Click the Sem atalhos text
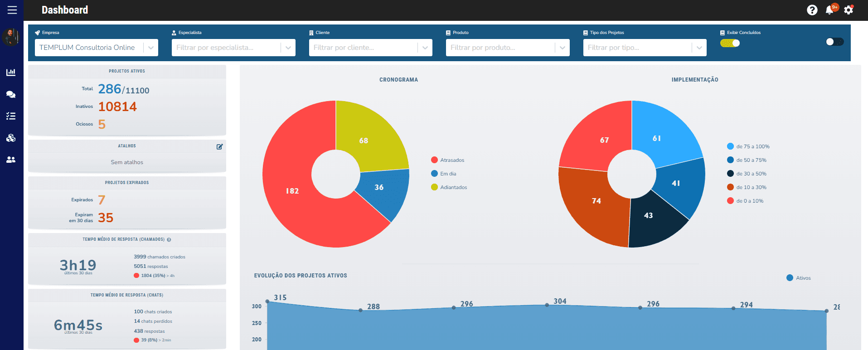Screen dimensions: 868x350 pyautogui.click(x=127, y=162)
